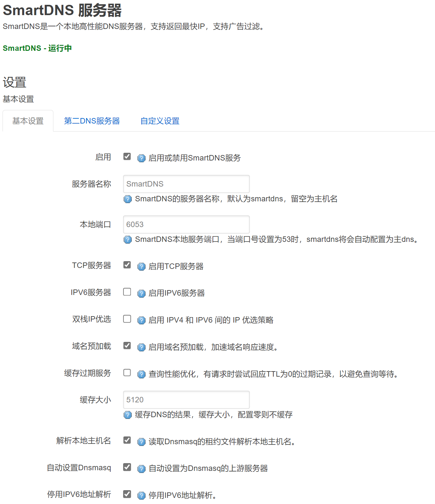Click the 缓存大小 input field

coord(186,399)
